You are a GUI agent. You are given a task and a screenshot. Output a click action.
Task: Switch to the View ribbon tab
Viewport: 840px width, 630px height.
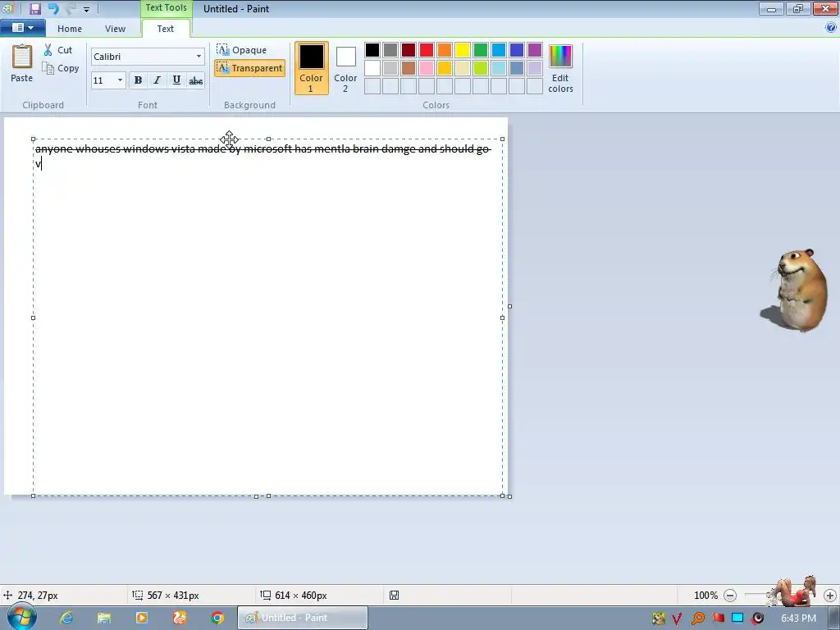coord(115,29)
